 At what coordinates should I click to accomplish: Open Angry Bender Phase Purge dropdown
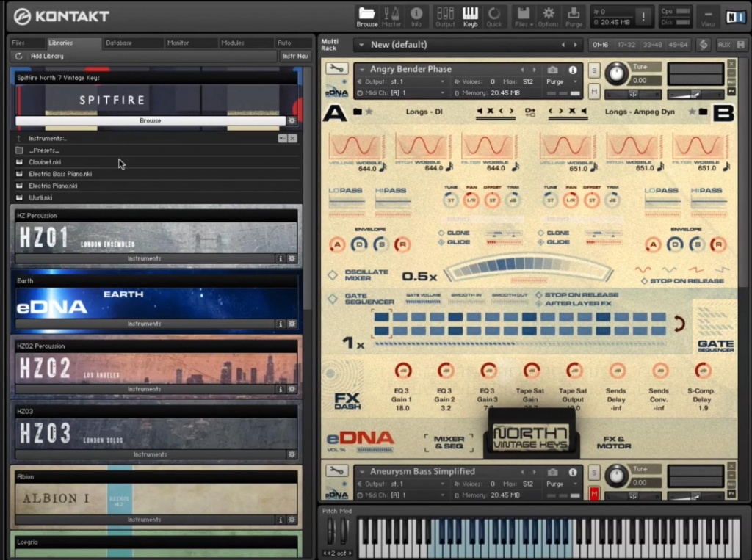(575, 82)
